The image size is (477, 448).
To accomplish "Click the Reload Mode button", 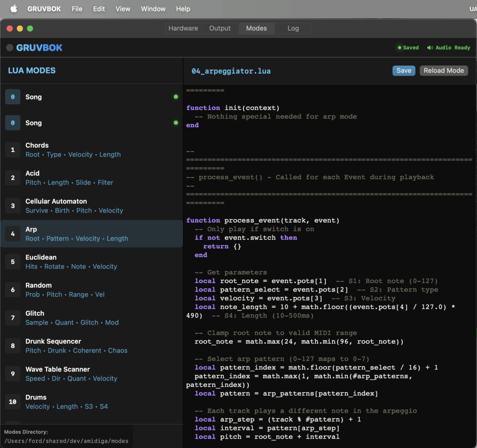I will [x=443, y=70].
